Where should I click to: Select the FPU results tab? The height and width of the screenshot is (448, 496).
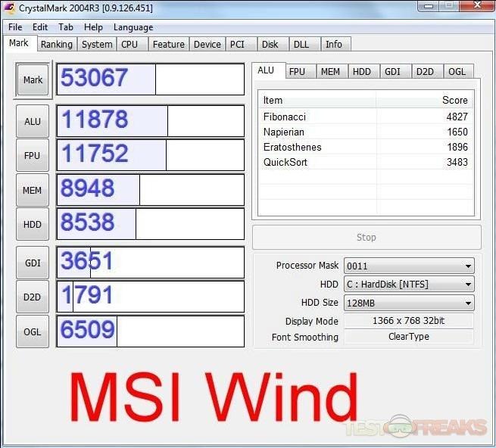click(297, 72)
